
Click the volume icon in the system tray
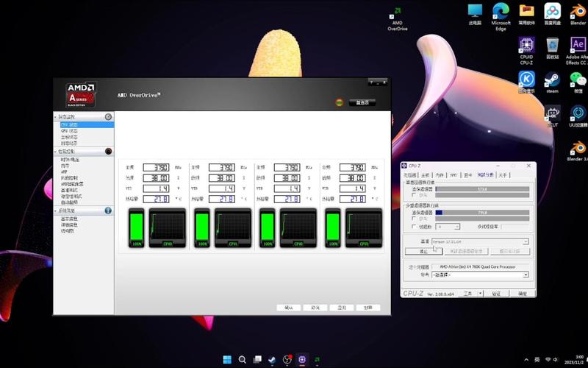tap(556, 359)
